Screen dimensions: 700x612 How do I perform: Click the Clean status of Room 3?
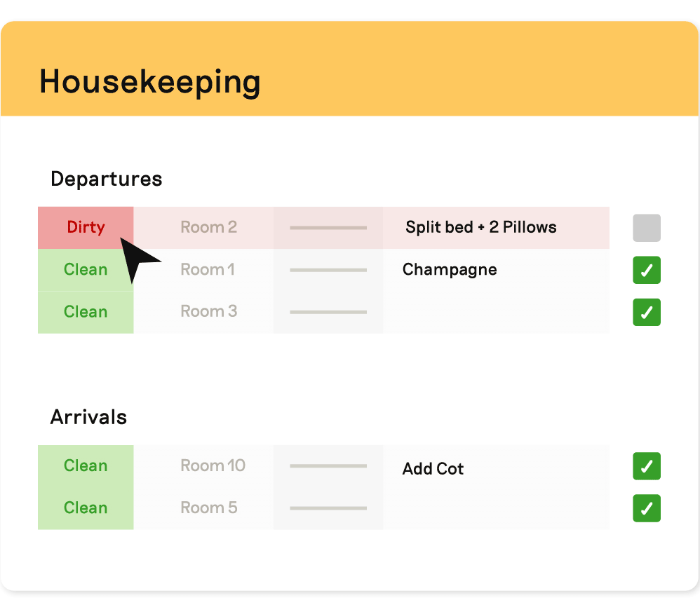pos(86,312)
